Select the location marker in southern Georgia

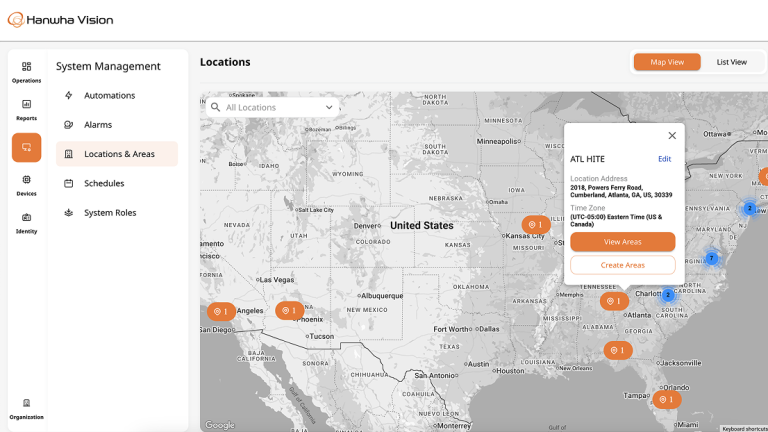point(618,351)
